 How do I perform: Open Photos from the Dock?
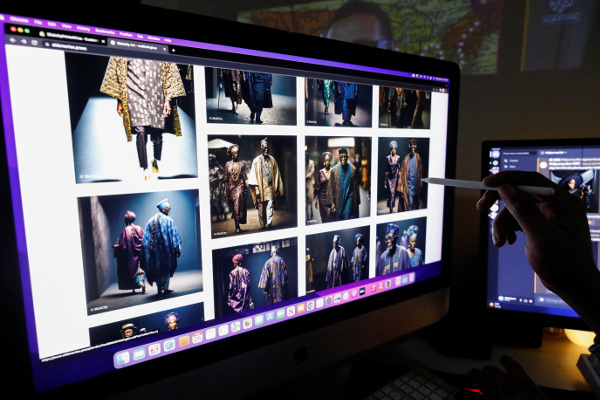[x=248, y=323]
